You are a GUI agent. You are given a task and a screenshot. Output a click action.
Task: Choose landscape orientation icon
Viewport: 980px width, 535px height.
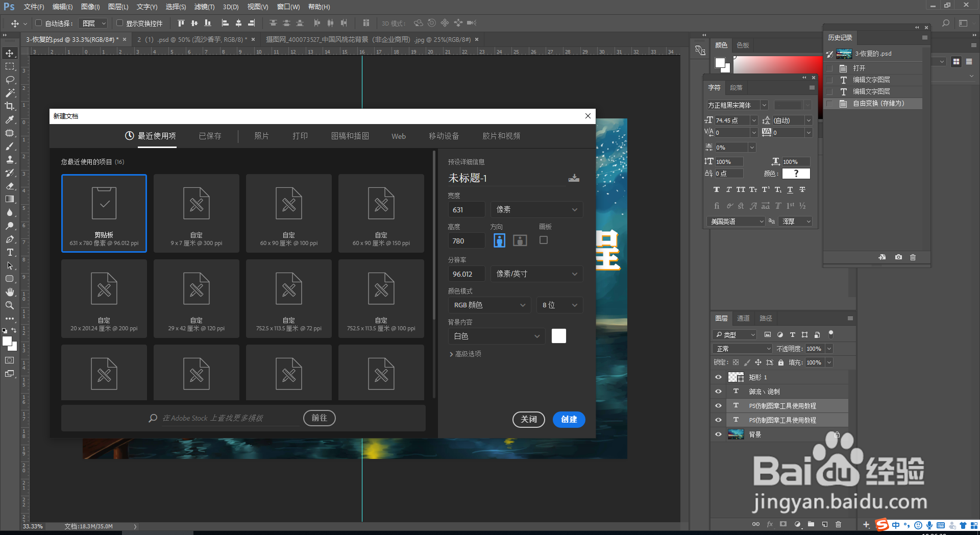pos(520,240)
